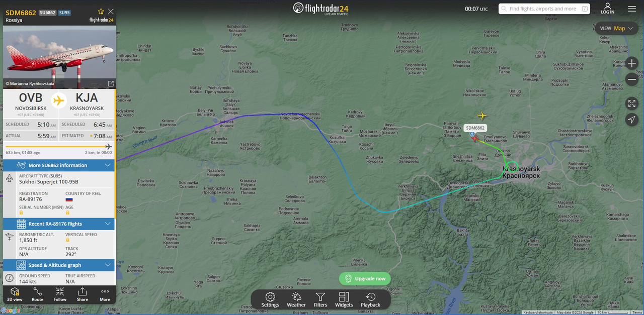Click LOG IN account link

pyautogui.click(x=607, y=9)
